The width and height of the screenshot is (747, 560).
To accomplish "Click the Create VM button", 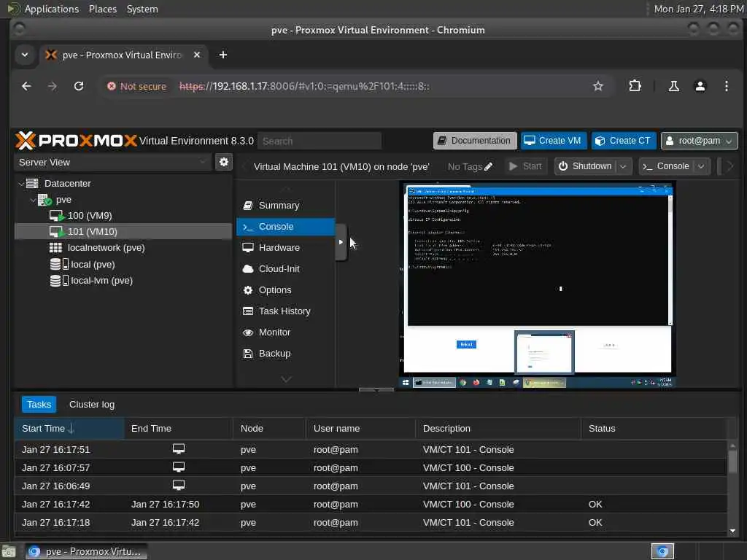I will tap(553, 141).
